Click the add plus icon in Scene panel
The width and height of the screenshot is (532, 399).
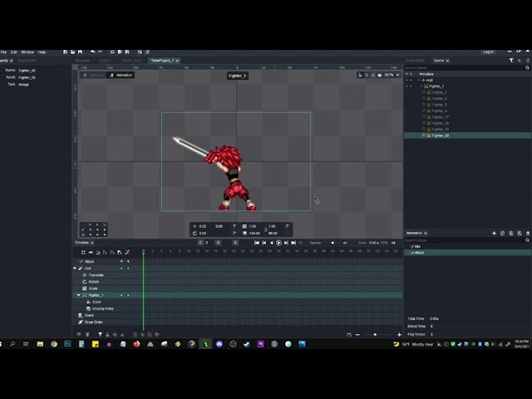pos(520,61)
